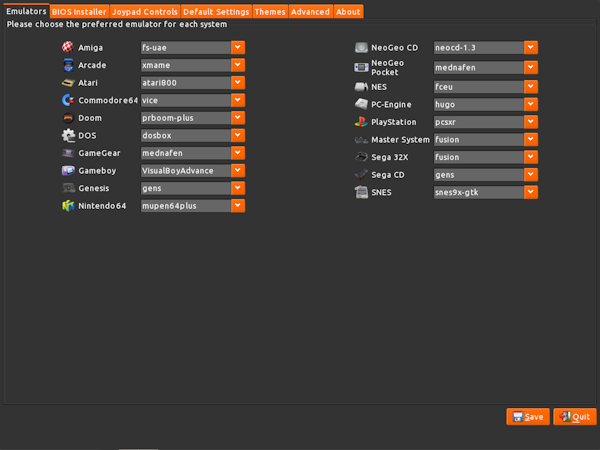Expand the NeoGeo CD neocd-1.3 dropdown arrow

[531, 47]
